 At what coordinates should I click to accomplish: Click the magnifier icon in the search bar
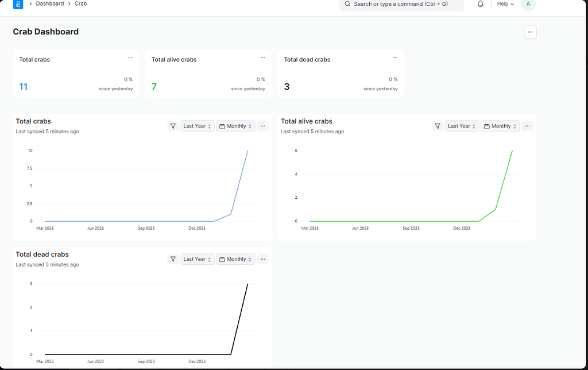(347, 5)
